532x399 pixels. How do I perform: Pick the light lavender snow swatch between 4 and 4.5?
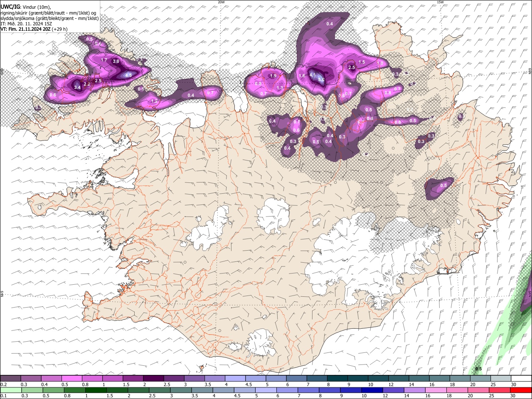click(235, 378)
